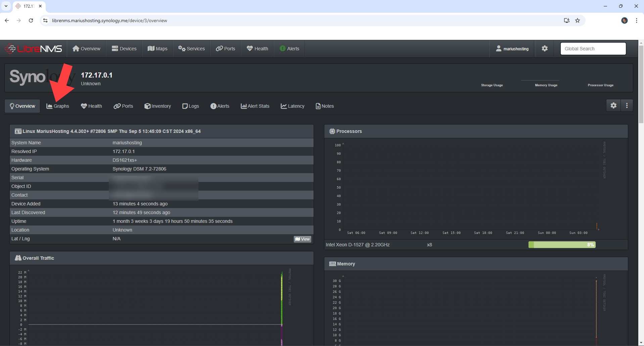Click the Uptime value text
644x346 pixels.
(173, 221)
